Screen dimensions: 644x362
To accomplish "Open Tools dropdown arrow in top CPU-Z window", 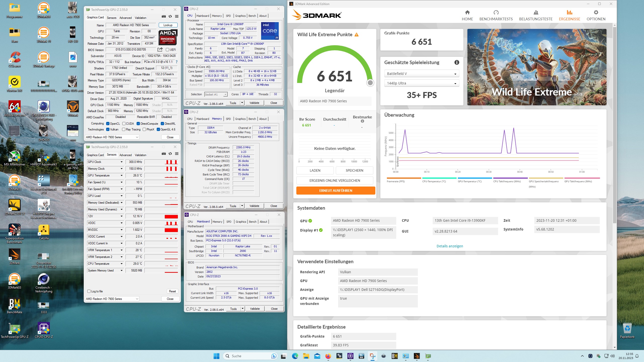I will pos(242,103).
